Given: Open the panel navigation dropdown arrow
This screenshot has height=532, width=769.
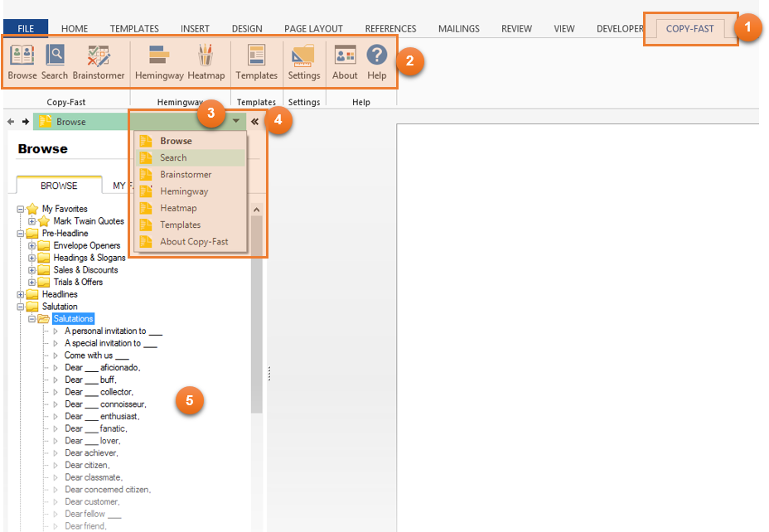Looking at the screenshot, I should pyautogui.click(x=236, y=122).
